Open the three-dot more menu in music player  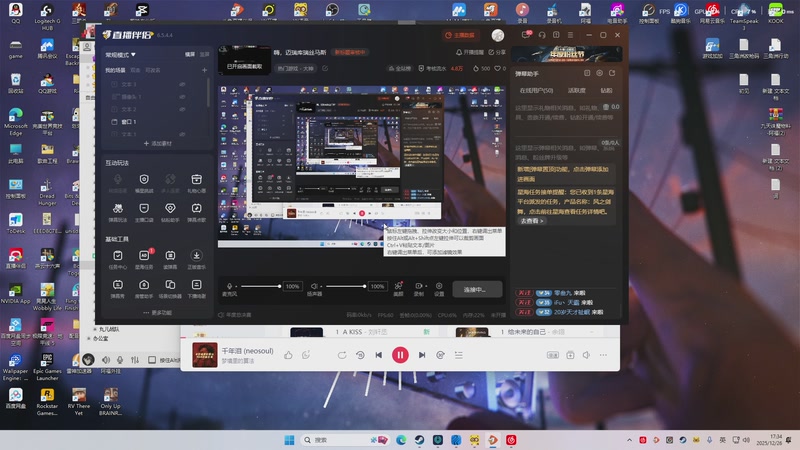(603, 355)
